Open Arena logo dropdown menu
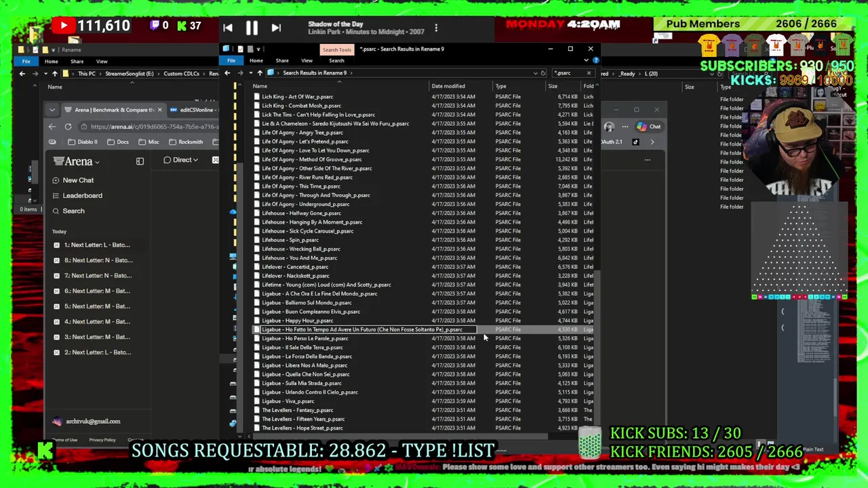The width and height of the screenshot is (868, 488). tap(77, 161)
